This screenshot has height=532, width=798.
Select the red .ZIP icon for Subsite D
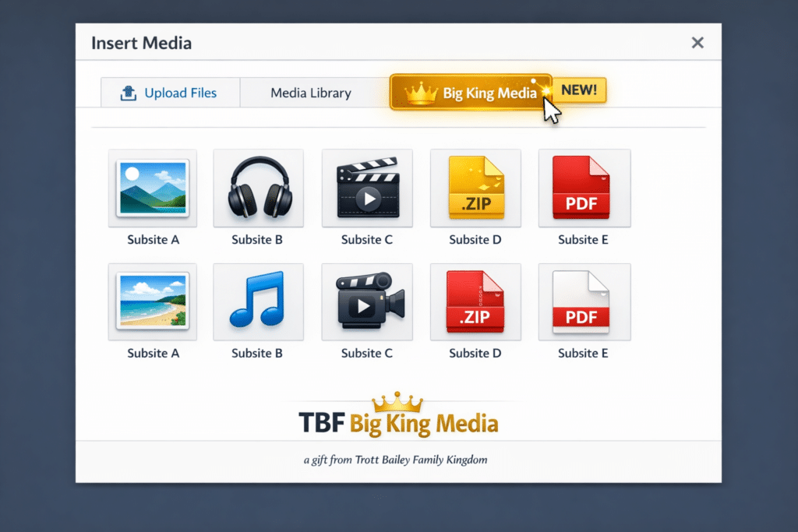click(475, 302)
